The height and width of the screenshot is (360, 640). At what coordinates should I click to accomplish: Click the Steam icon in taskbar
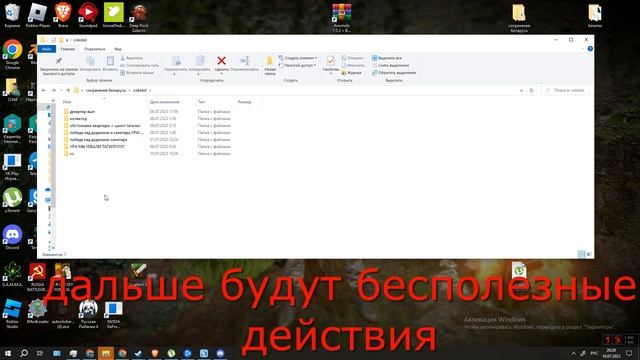click(138, 353)
